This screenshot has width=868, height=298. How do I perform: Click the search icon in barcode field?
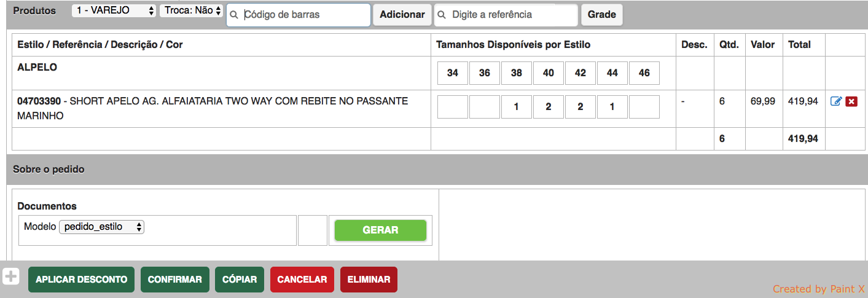coord(234,15)
